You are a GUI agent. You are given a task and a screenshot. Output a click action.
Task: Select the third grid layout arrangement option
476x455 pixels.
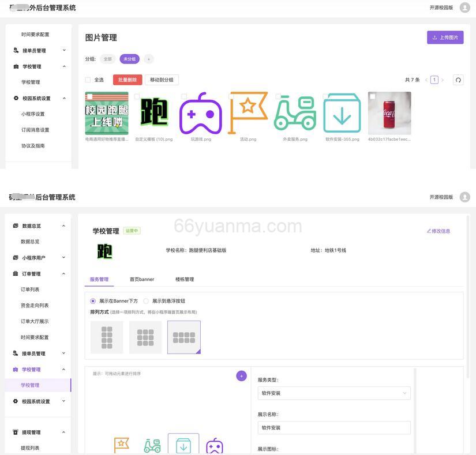point(184,338)
